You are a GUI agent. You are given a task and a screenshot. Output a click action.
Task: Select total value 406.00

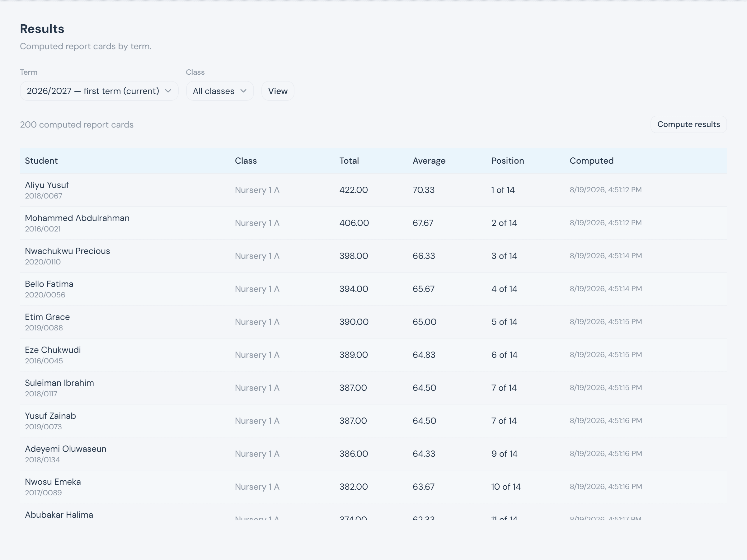click(354, 223)
